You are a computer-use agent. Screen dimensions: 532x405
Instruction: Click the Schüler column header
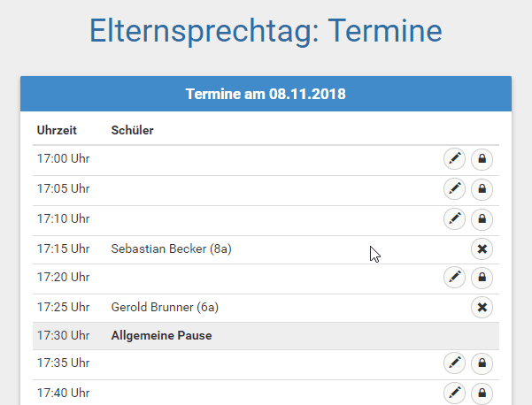pos(132,130)
